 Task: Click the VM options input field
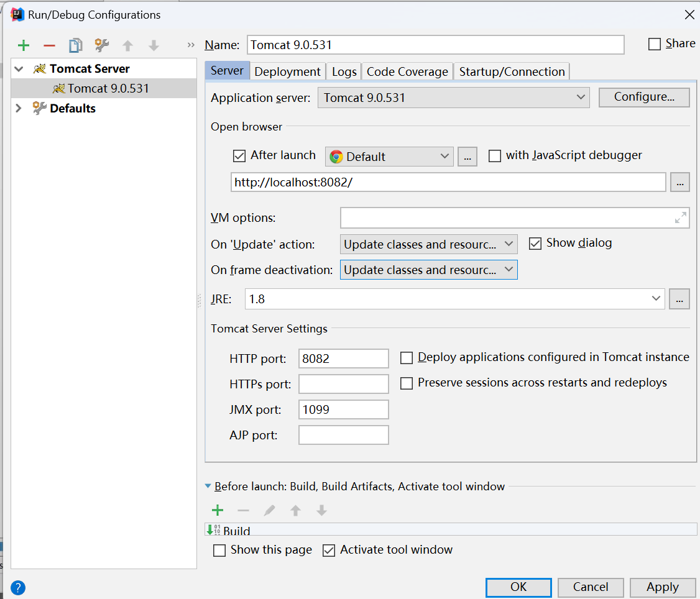pyautogui.click(x=515, y=218)
